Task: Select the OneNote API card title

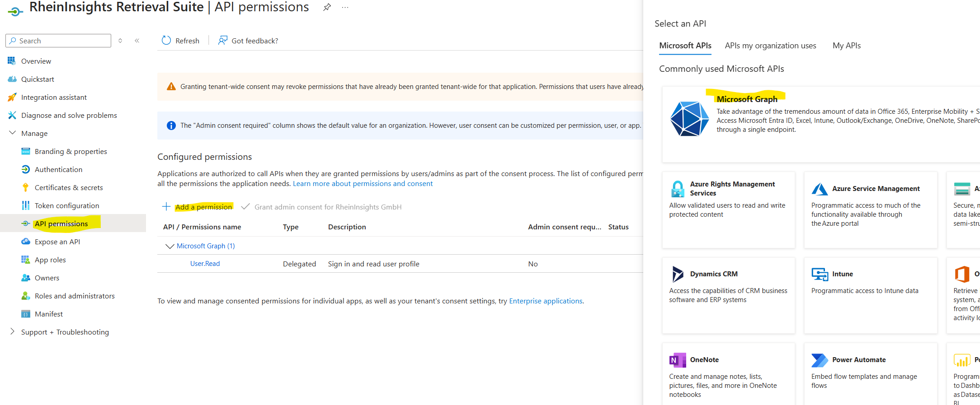Action: (x=704, y=360)
